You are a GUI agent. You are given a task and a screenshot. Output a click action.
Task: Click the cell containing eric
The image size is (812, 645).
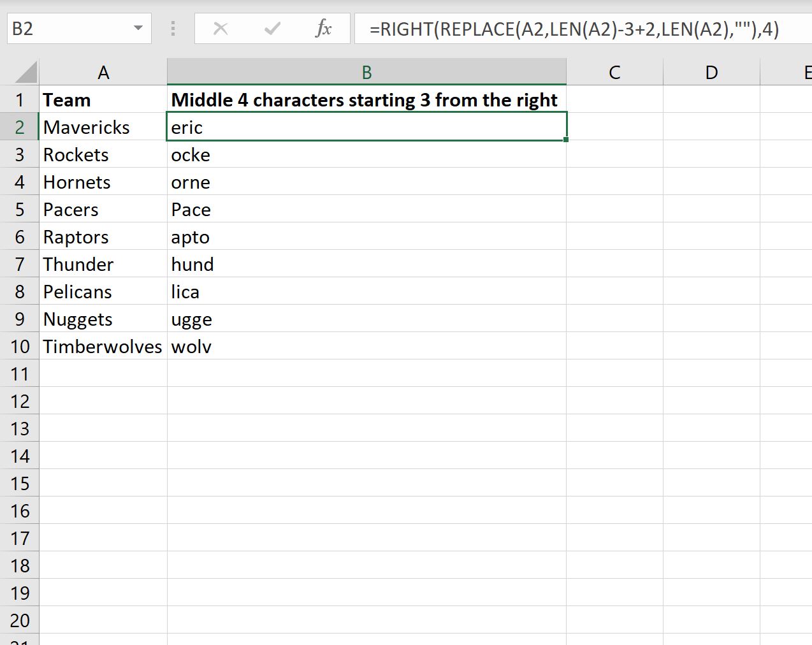(366, 127)
